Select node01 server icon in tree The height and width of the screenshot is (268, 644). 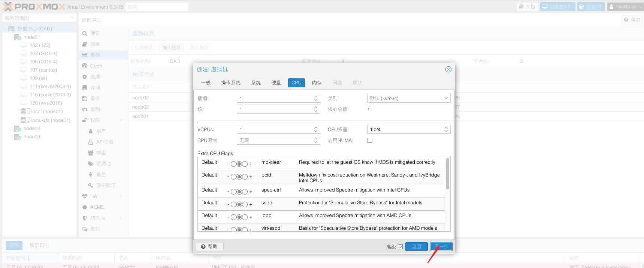[x=18, y=37]
